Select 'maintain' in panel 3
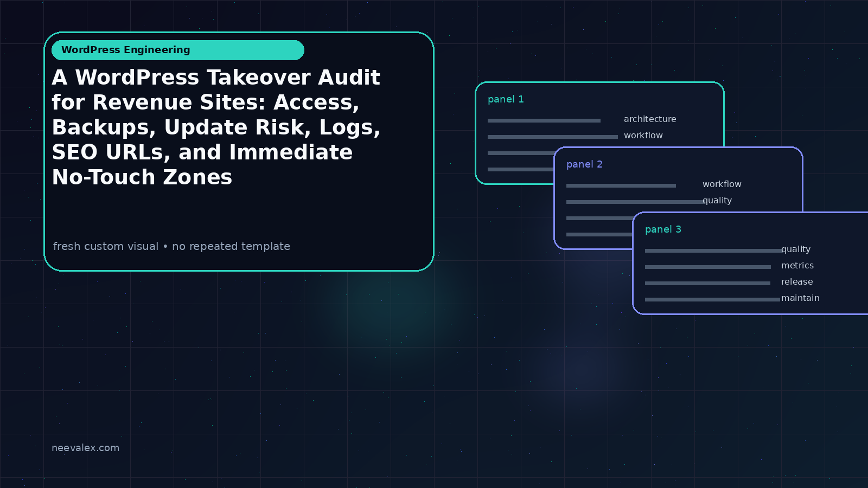 (x=800, y=298)
